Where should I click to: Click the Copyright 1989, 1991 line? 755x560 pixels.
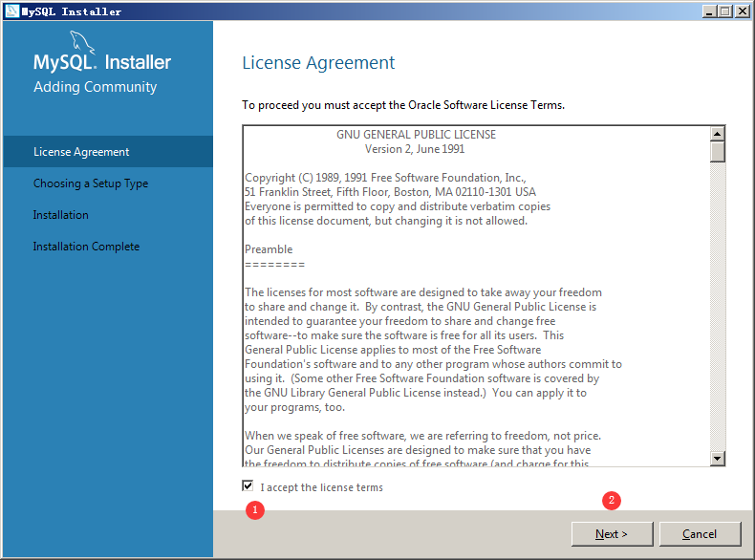pyautogui.click(x=386, y=178)
